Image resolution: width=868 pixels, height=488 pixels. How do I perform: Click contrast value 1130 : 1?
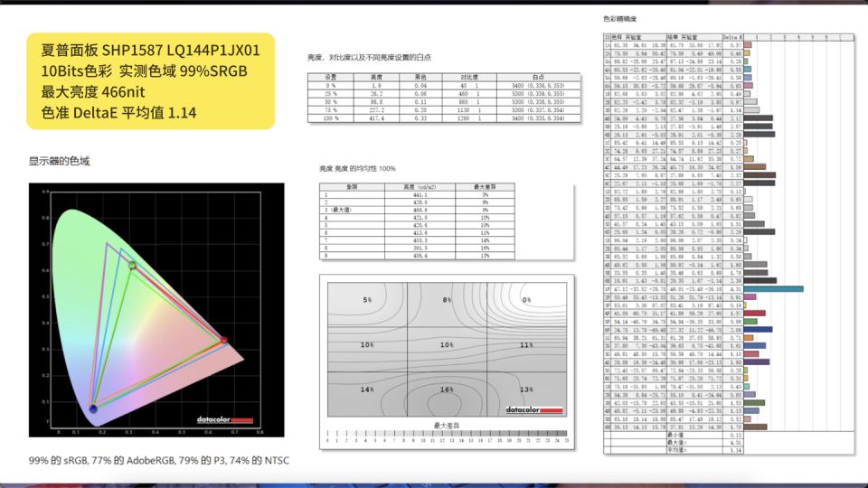pos(469,110)
